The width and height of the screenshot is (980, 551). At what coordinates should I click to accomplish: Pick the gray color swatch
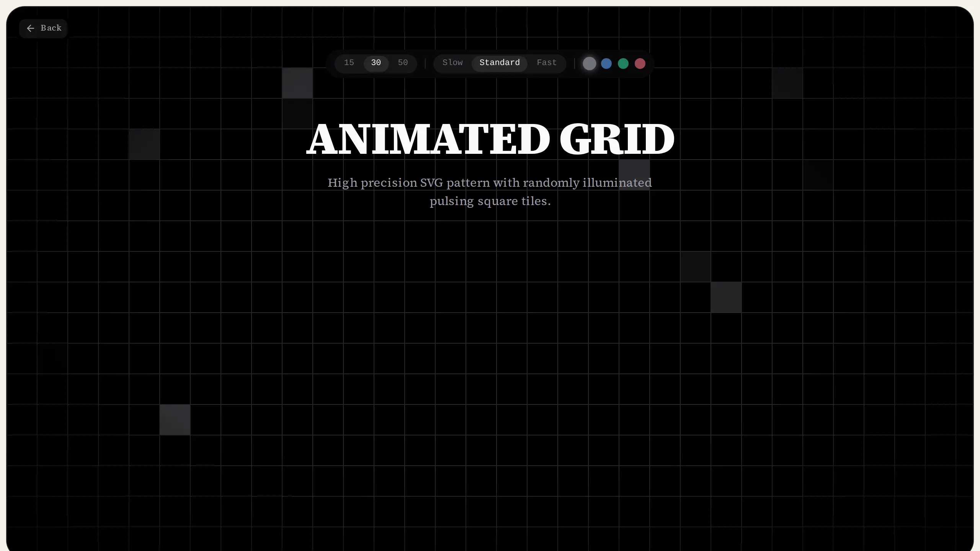click(x=590, y=64)
